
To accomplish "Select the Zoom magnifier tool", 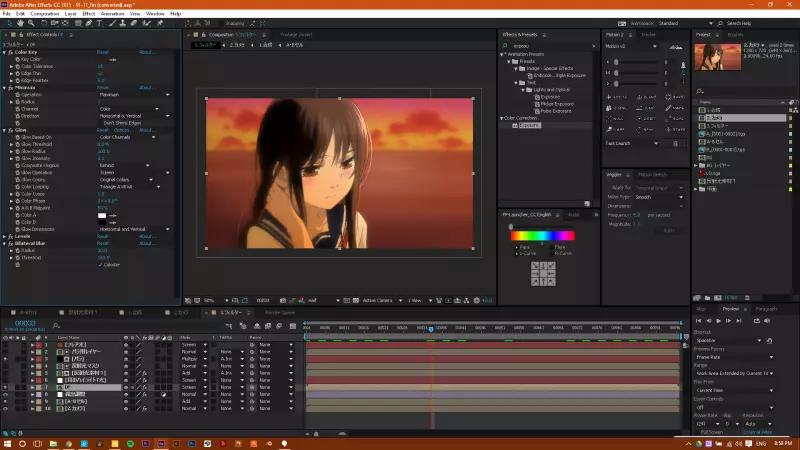I will [x=31, y=23].
